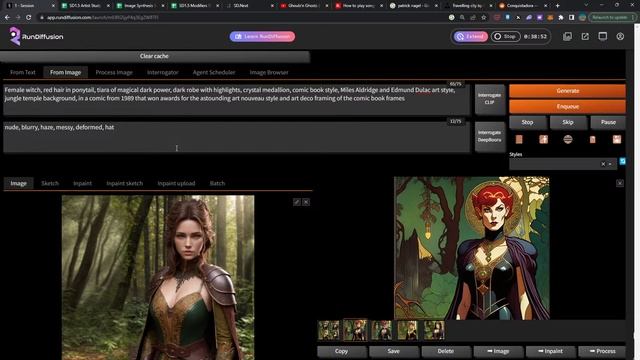Click the Clear cache button

tap(154, 56)
